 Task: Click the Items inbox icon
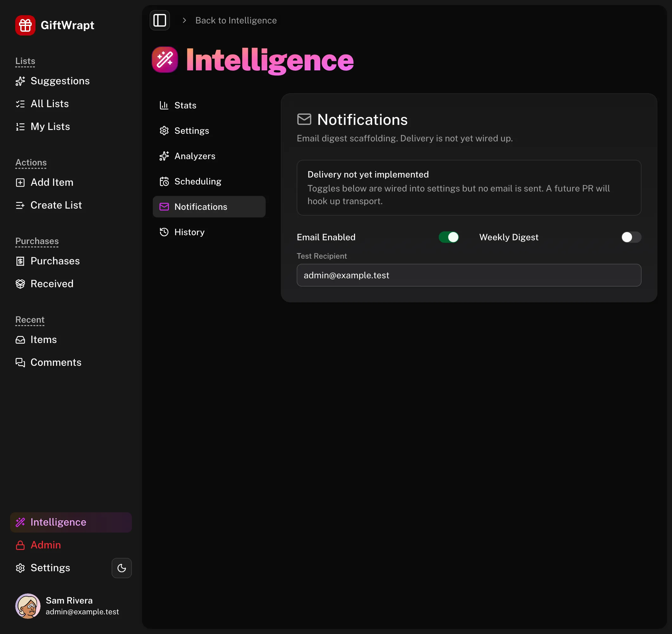[20, 340]
